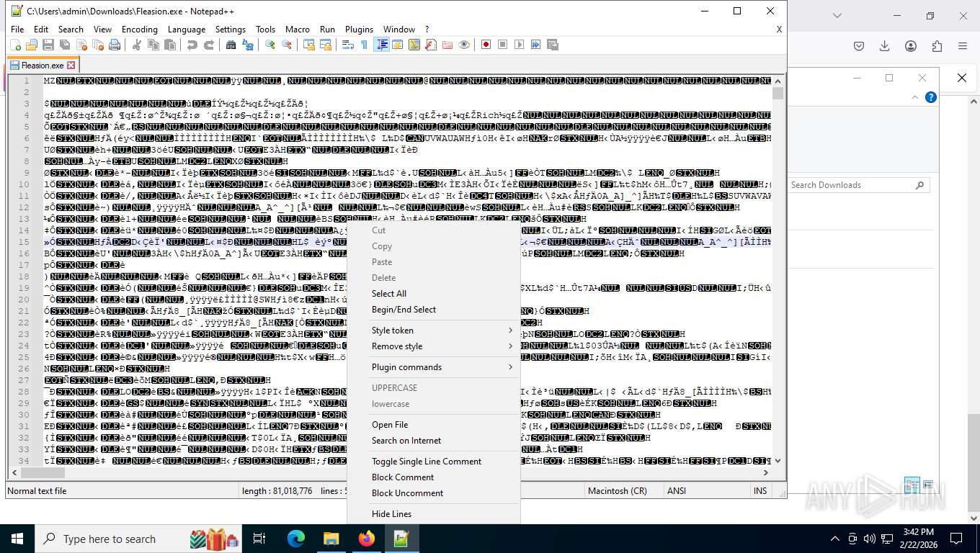Click the Save Recorded Macro icon

pyautogui.click(x=552, y=45)
